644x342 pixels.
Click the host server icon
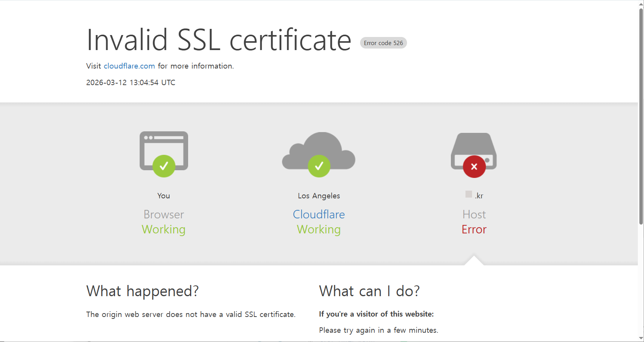pyautogui.click(x=474, y=151)
